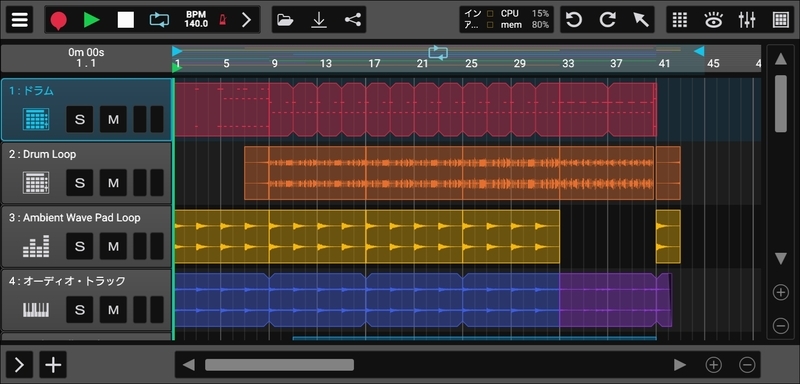This screenshot has height=384, width=800.
Task: Expand transport bar with the chevron arrow
Action: [246, 20]
